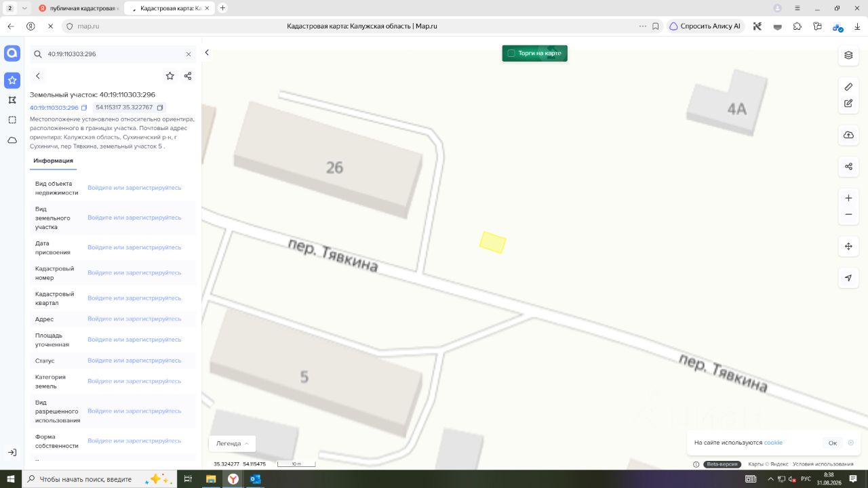The image size is (868, 488).
Task: Open the Условия использования link
Action: [823, 464]
